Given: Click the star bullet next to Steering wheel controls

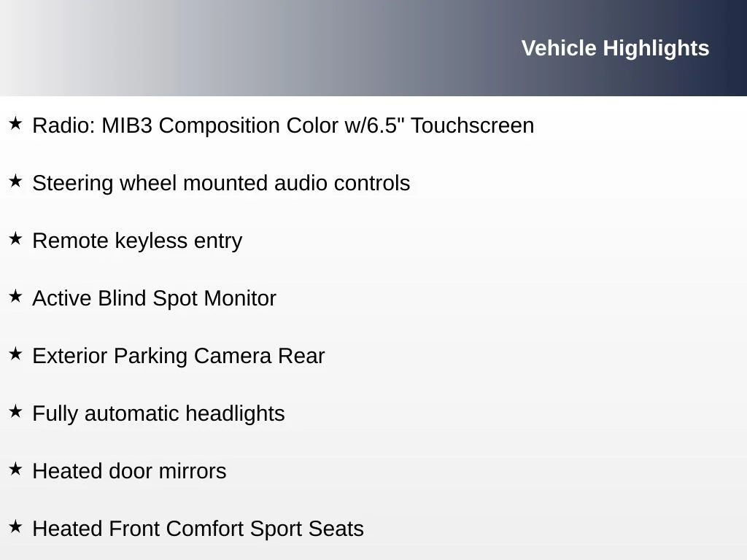Looking at the screenshot, I should [15, 182].
